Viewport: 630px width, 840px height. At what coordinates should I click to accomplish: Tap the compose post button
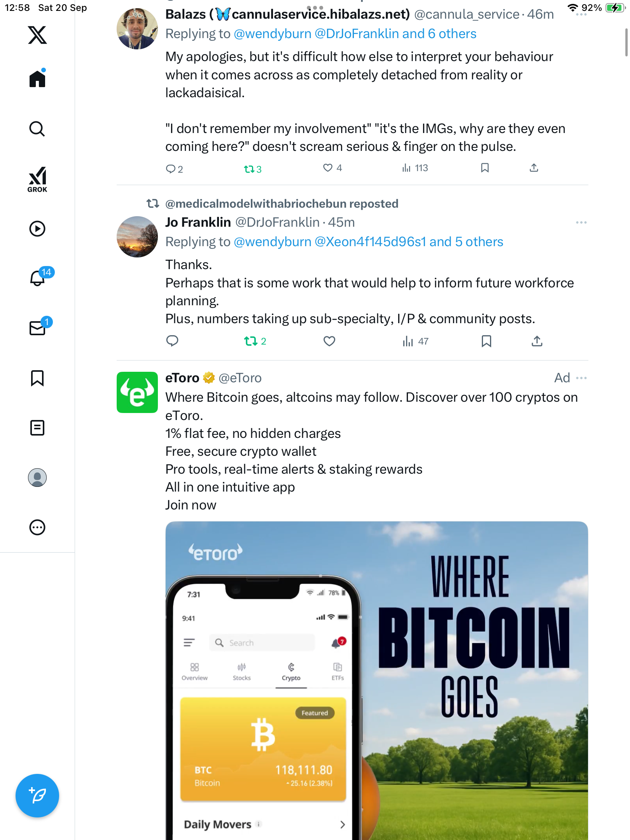(37, 796)
